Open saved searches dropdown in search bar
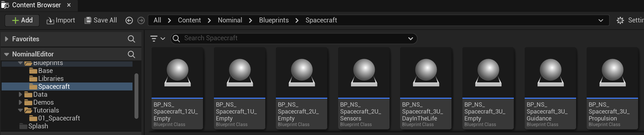The height and width of the screenshot is (135, 644). coord(410,39)
